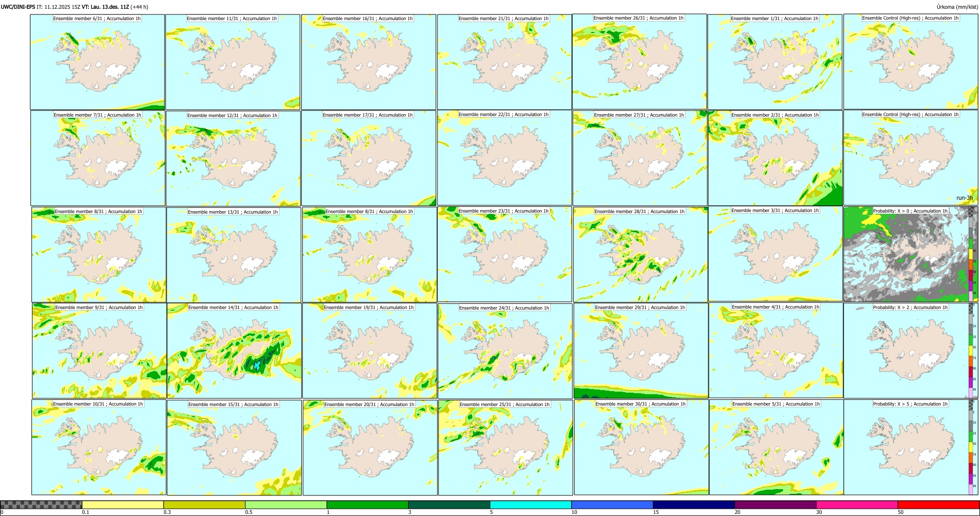Open the Probability X > 2 map

(x=910, y=350)
